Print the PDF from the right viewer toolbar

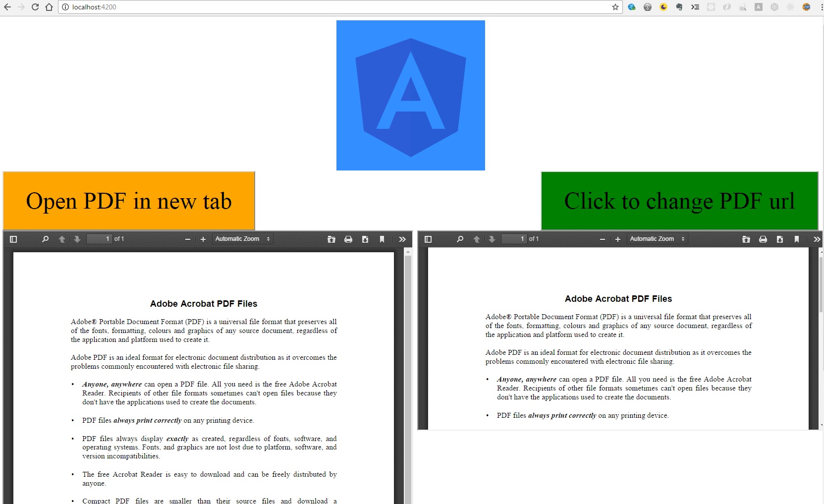(763, 239)
